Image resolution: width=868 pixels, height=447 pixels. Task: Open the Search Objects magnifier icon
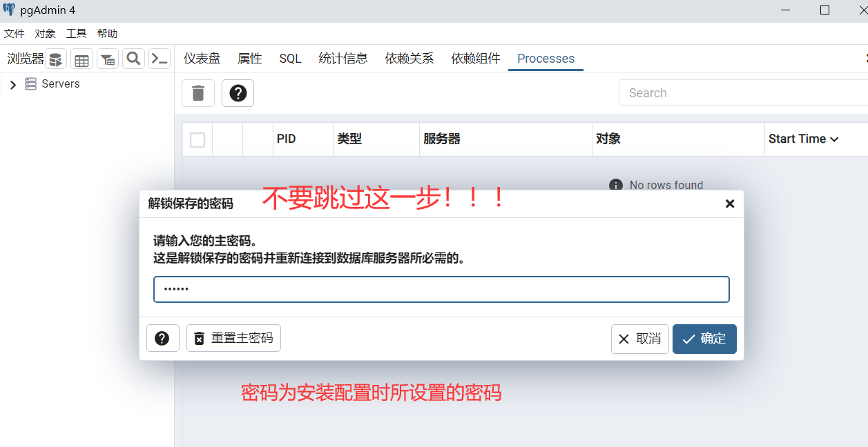pos(133,59)
